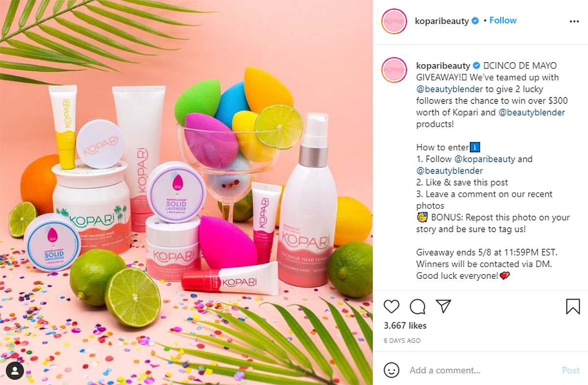The height and width of the screenshot is (385, 588).
Task: Like the post with the heart icon
Action: pos(392,307)
